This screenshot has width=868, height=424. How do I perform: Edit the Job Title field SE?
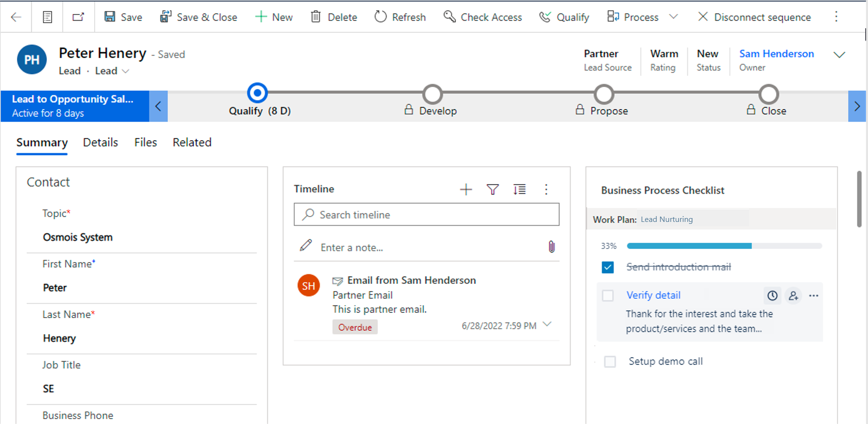coord(142,389)
